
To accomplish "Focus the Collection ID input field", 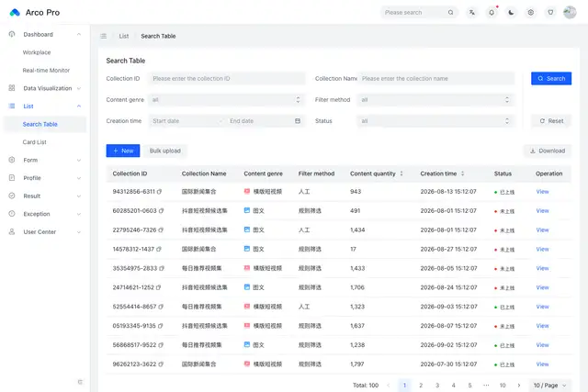I will click(x=227, y=79).
